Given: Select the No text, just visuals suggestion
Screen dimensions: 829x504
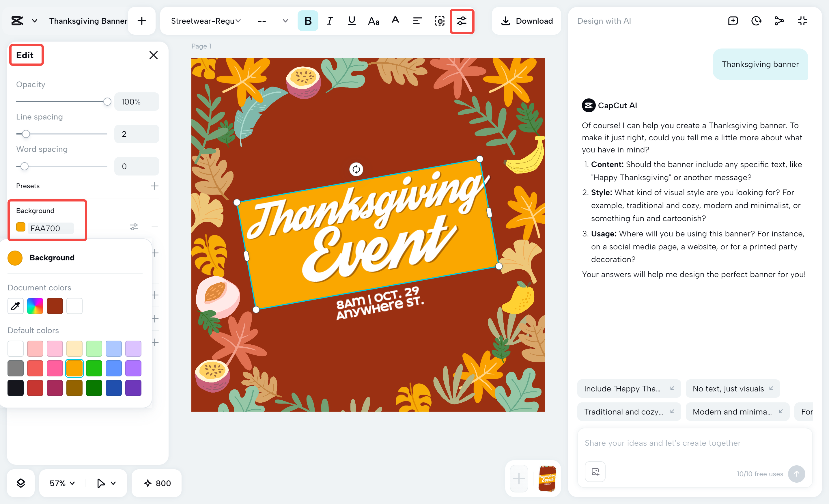Looking at the screenshot, I should click(732, 389).
